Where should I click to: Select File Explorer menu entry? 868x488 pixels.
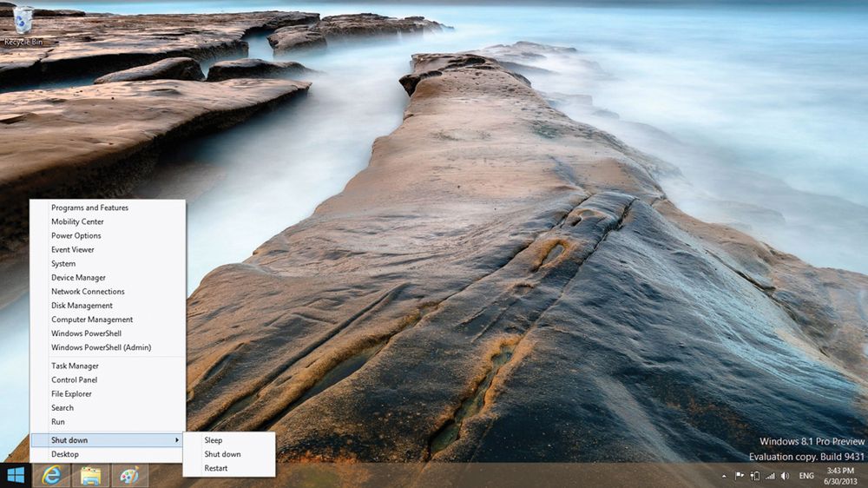(x=108, y=394)
